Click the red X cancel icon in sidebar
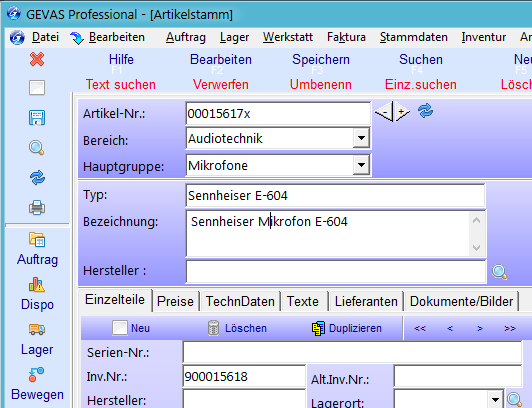The image size is (532, 408). click(37, 59)
